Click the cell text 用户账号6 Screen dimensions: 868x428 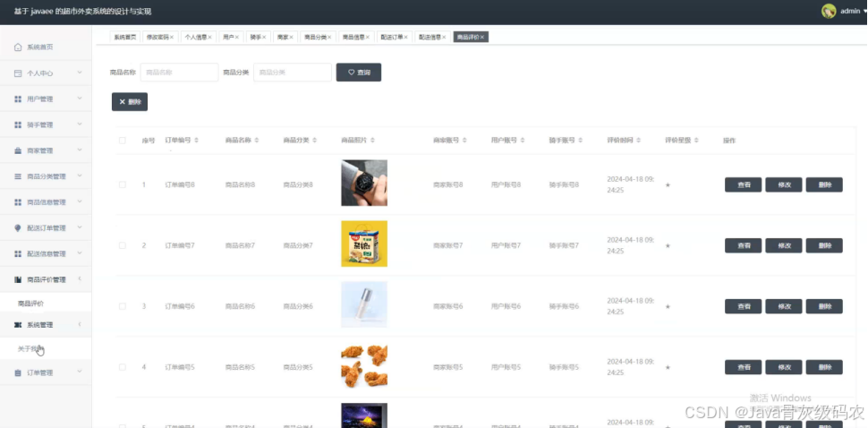506,306
